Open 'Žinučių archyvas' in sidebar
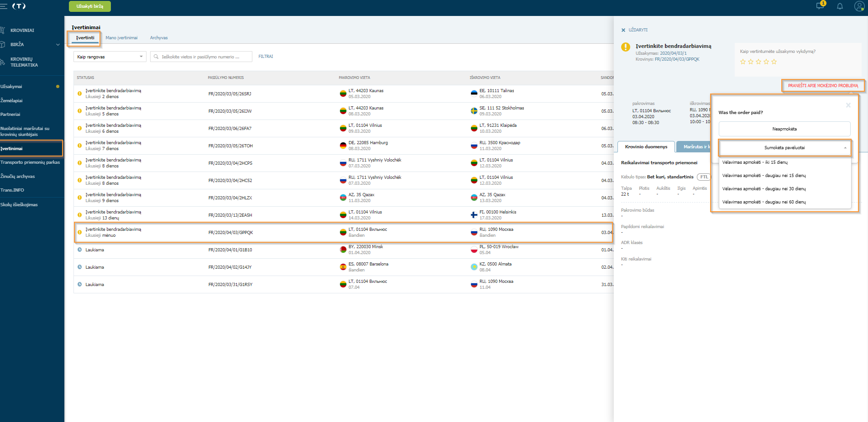868x422 pixels. click(18, 177)
